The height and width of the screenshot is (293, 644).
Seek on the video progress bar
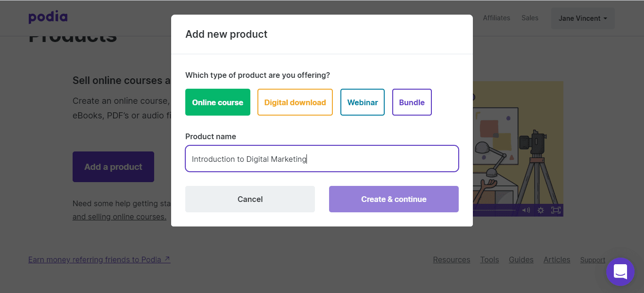click(x=495, y=210)
